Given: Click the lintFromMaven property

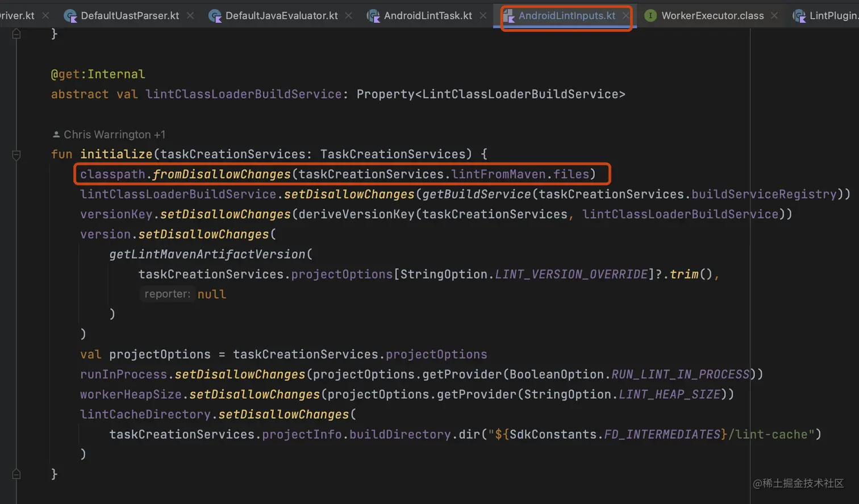Looking at the screenshot, I should coord(498,174).
